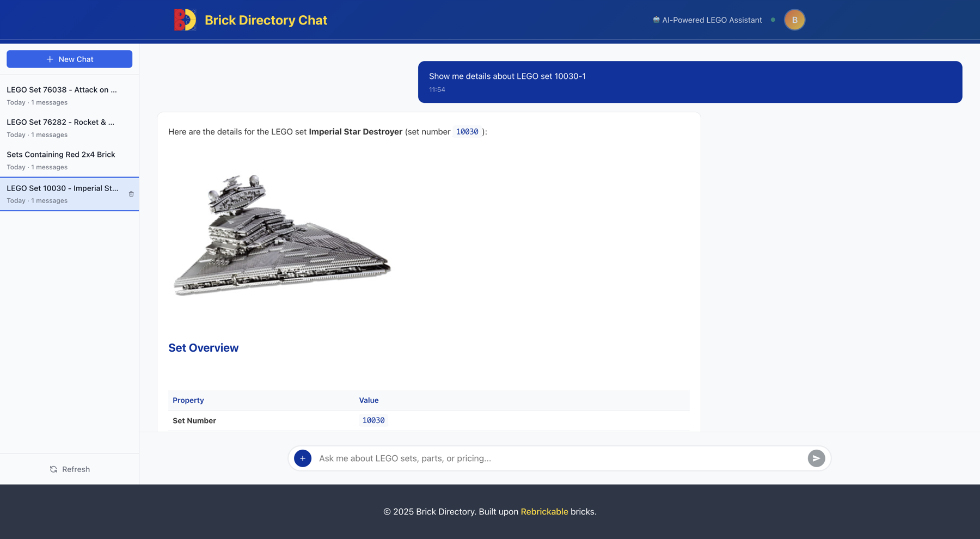Viewport: 980px width, 539px height.
Task: Click the Brick Directory logo icon
Action: click(x=185, y=20)
